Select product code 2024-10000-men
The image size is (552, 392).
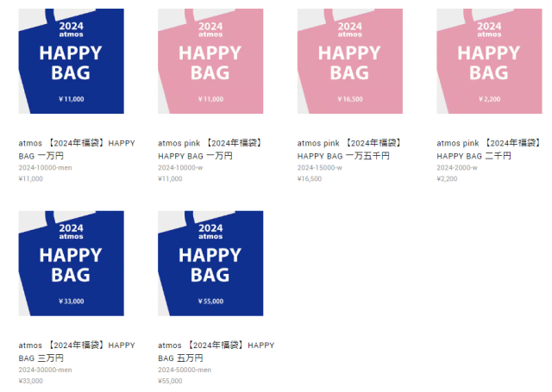click(45, 168)
